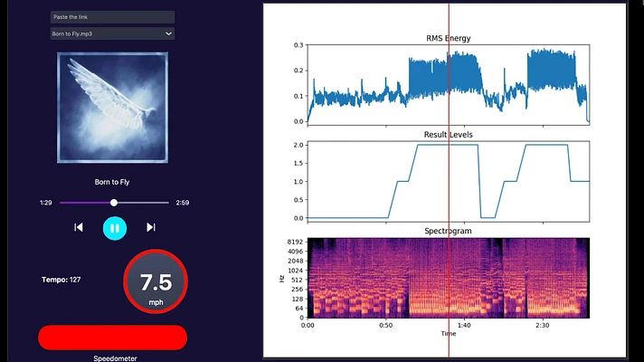Viewport: 644px width, 362px height.
Task: Click the 7.5 mph speedometer circle
Action: point(156,281)
